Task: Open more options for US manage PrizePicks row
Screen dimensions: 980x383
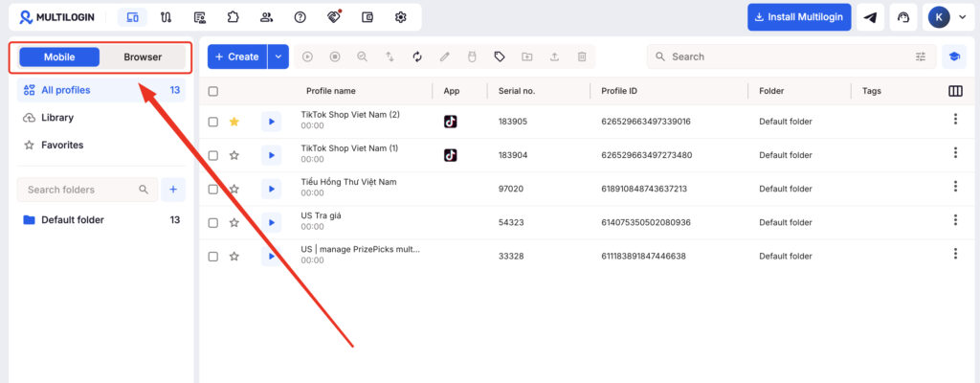Action: (955, 254)
